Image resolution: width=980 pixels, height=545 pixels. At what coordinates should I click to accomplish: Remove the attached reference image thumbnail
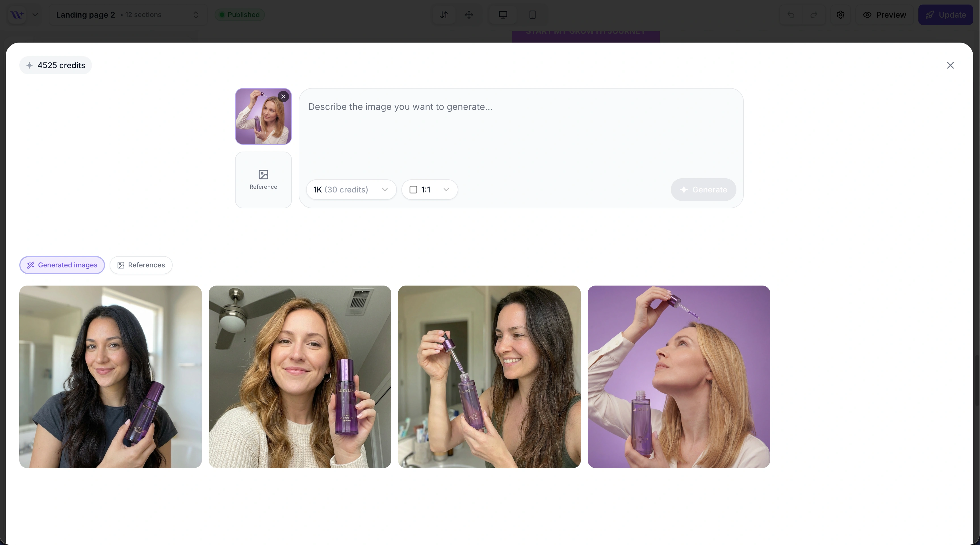coord(283,97)
